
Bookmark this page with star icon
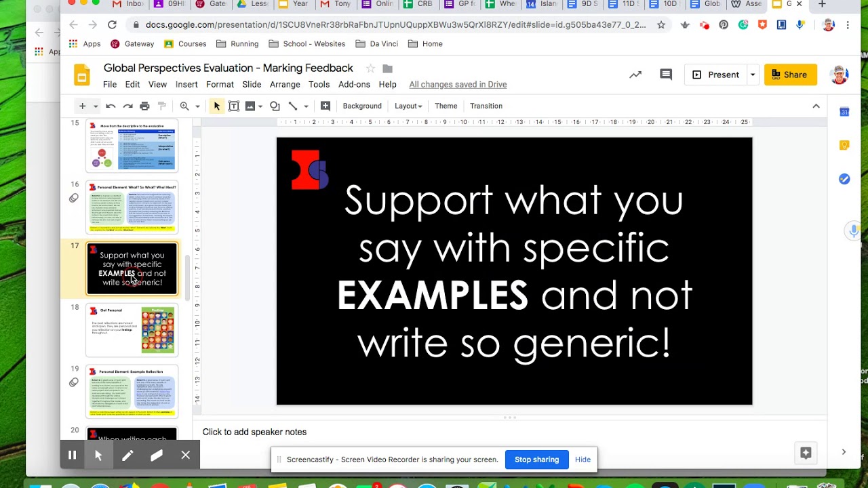click(x=661, y=25)
